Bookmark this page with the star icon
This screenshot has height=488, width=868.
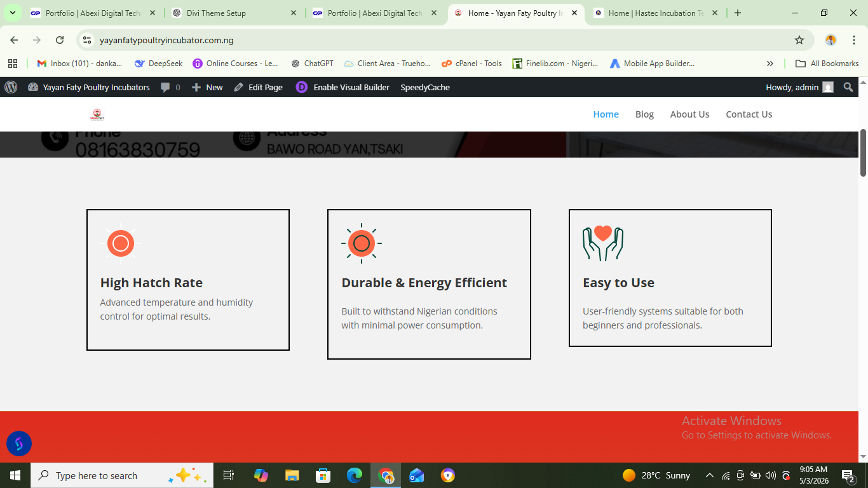click(x=799, y=40)
